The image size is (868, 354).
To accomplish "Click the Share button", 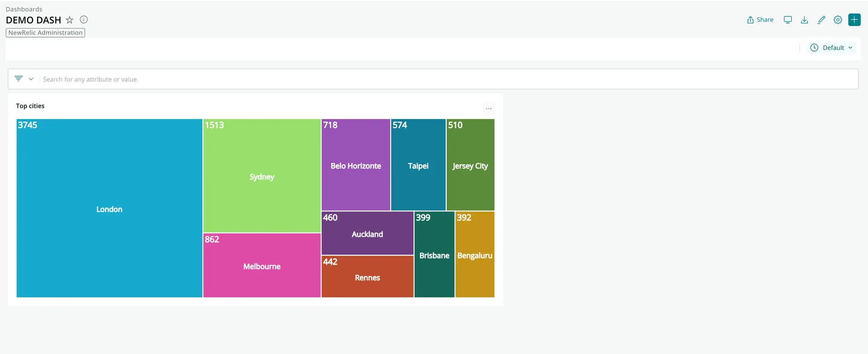I will pyautogui.click(x=760, y=20).
